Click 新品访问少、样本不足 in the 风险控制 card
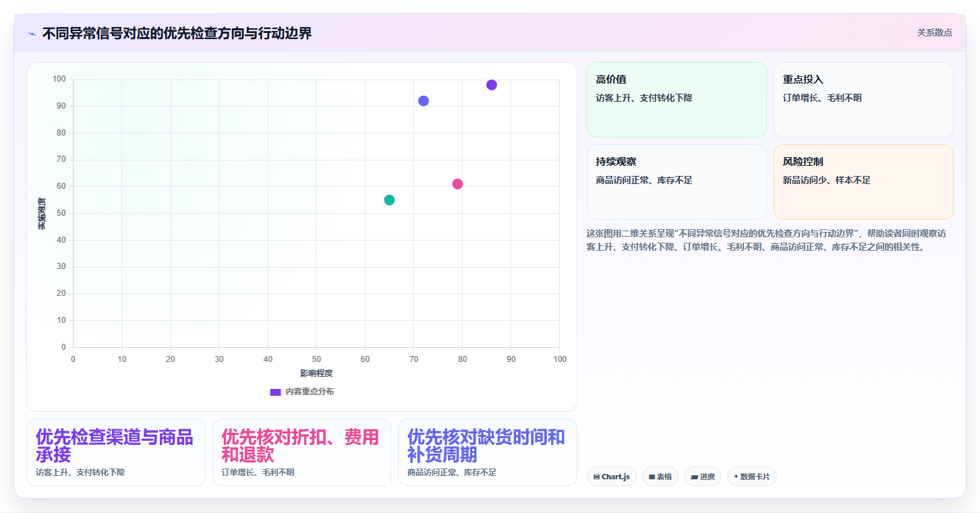980x513 pixels. tap(827, 181)
